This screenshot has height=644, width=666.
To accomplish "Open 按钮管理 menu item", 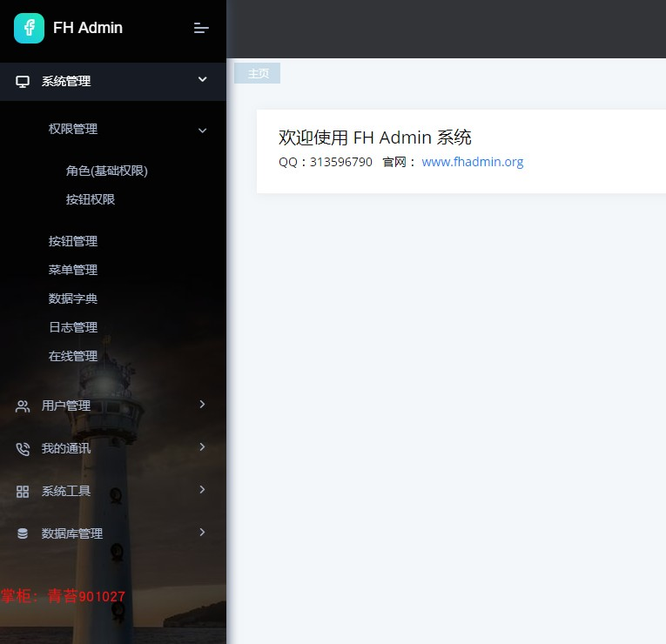I will point(73,241).
